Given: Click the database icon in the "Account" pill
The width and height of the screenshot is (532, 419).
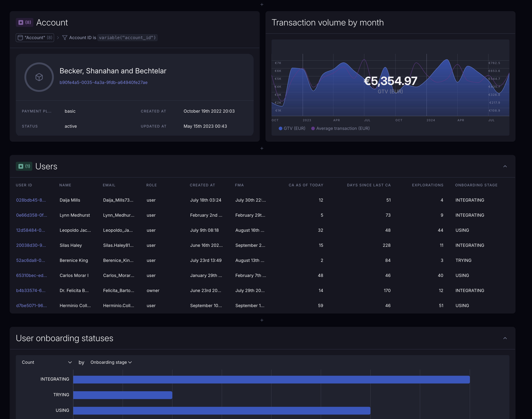Looking at the screenshot, I should tap(20, 37).
